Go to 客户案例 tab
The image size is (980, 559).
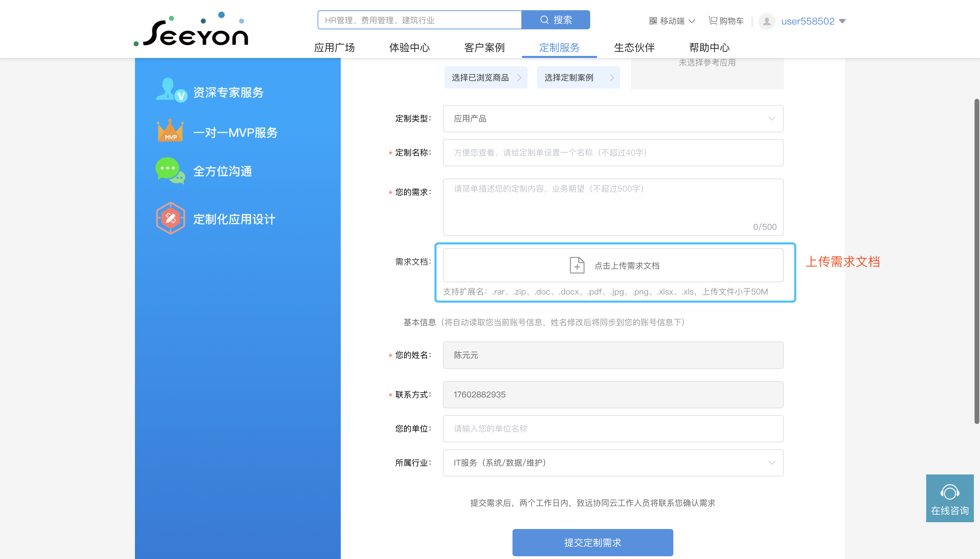(484, 48)
